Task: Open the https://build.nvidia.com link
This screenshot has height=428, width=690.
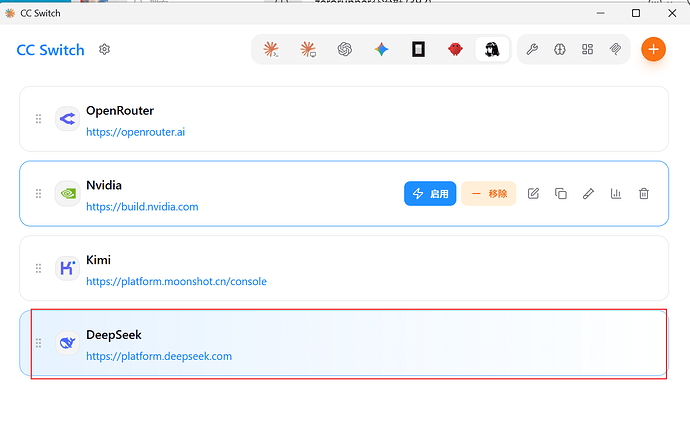Action: pos(142,207)
